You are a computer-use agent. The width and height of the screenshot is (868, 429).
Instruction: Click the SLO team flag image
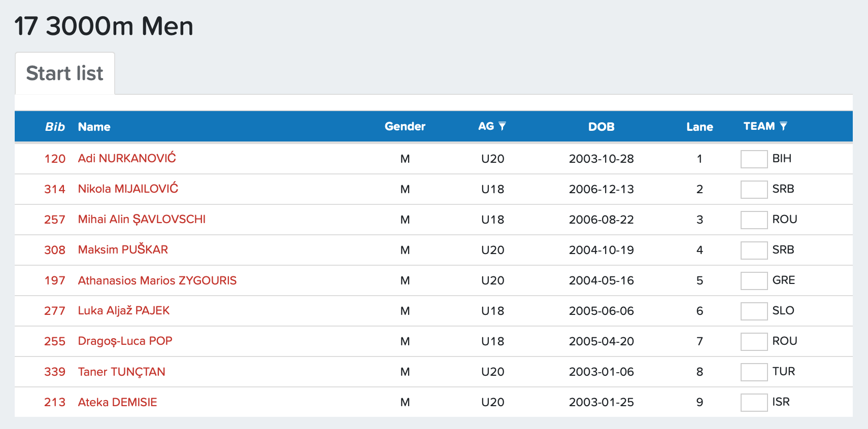[x=753, y=311]
